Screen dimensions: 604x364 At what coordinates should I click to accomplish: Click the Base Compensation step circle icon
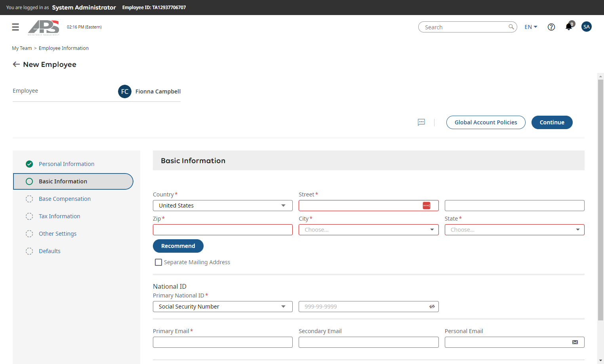(29, 199)
